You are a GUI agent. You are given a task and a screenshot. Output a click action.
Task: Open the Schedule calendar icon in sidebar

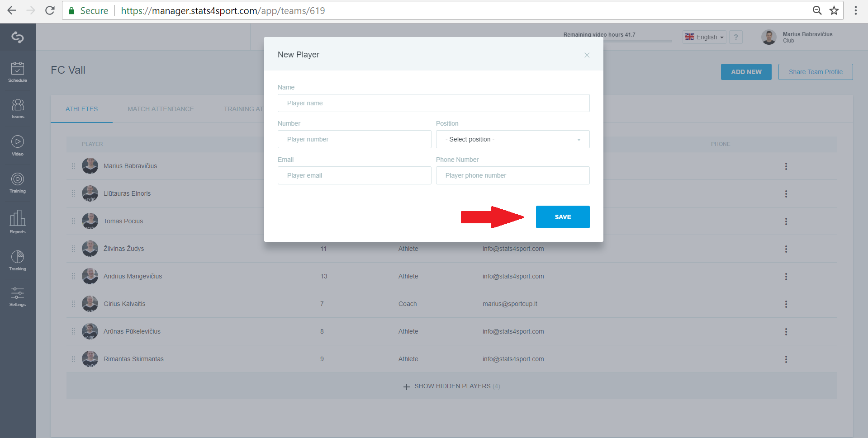[18, 68]
